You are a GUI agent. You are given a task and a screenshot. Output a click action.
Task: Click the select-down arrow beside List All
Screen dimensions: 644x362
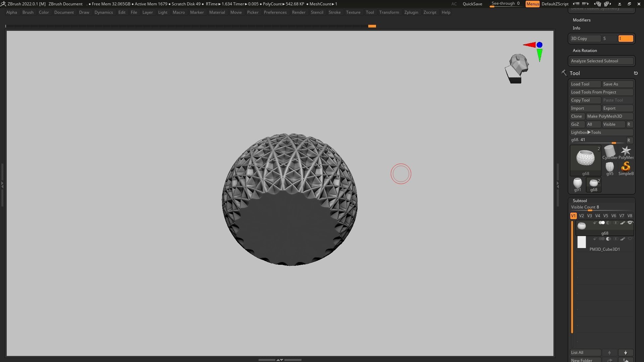click(626, 353)
